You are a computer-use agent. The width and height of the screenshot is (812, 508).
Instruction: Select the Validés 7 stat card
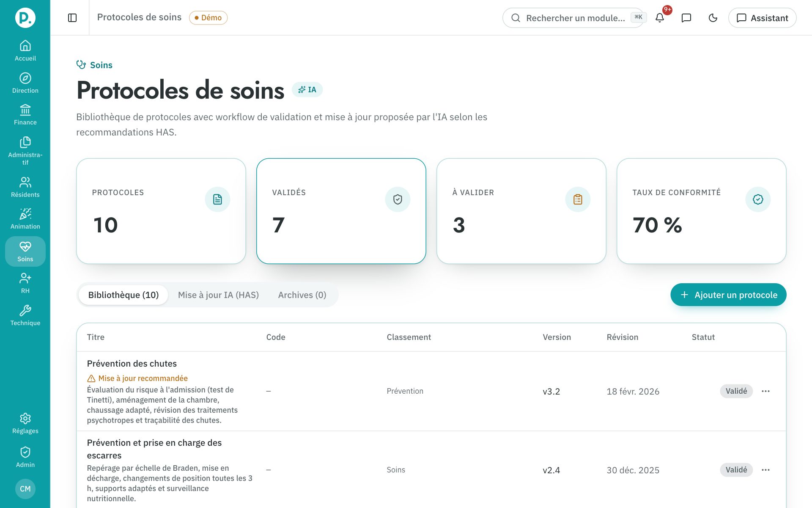click(341, 211)
